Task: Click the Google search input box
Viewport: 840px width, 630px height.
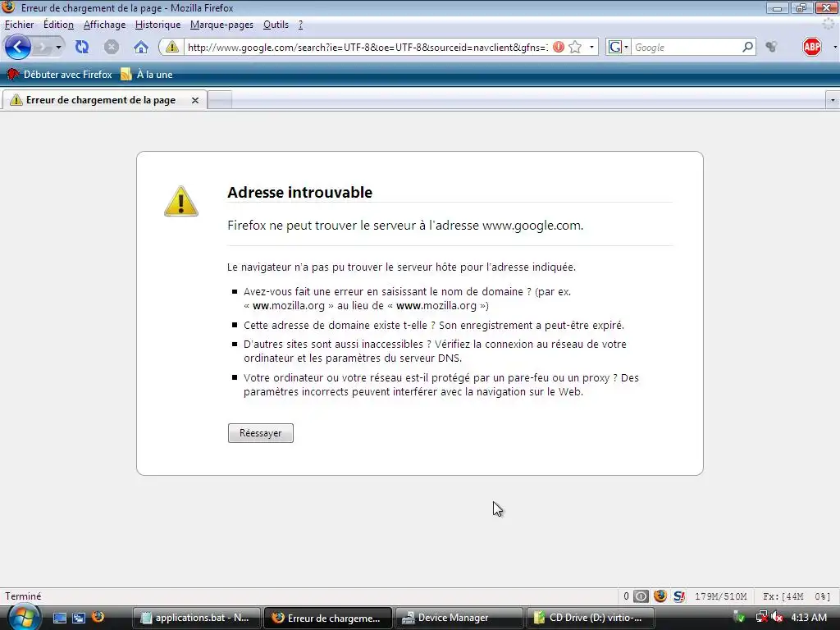Action: tap(687, 47)
